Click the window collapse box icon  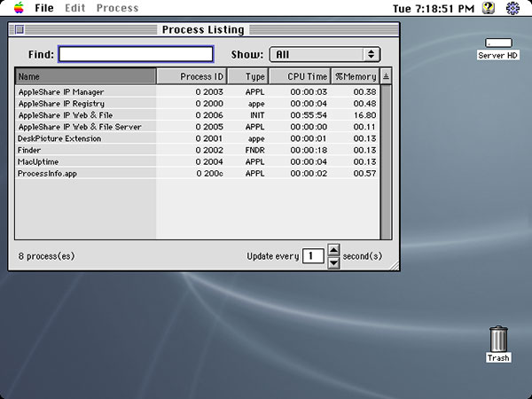[389, 29]
